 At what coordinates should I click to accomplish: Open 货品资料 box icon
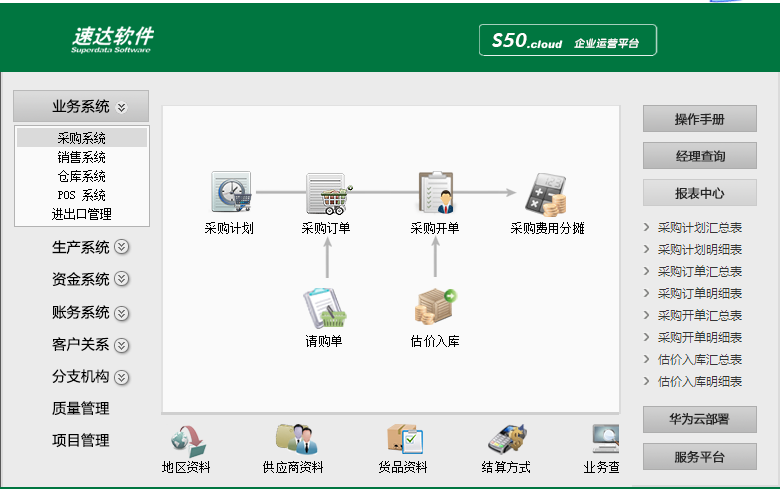[x=405, y=439]
